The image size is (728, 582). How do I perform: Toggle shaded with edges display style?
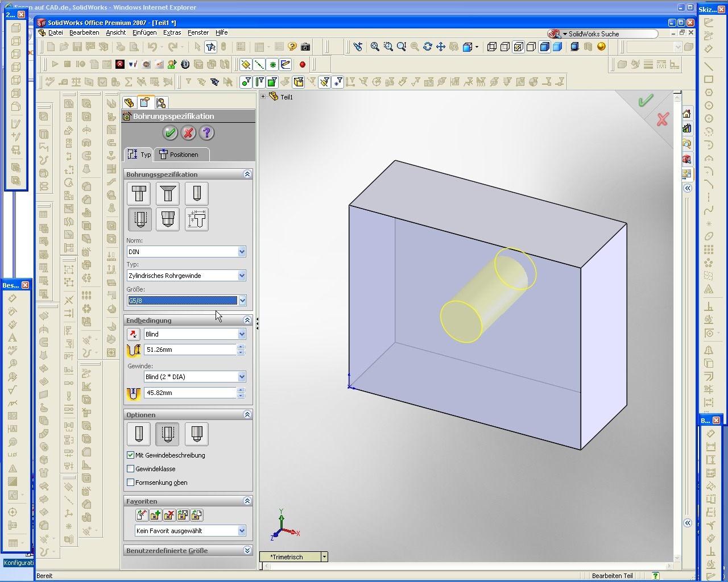tap(544, 47)
